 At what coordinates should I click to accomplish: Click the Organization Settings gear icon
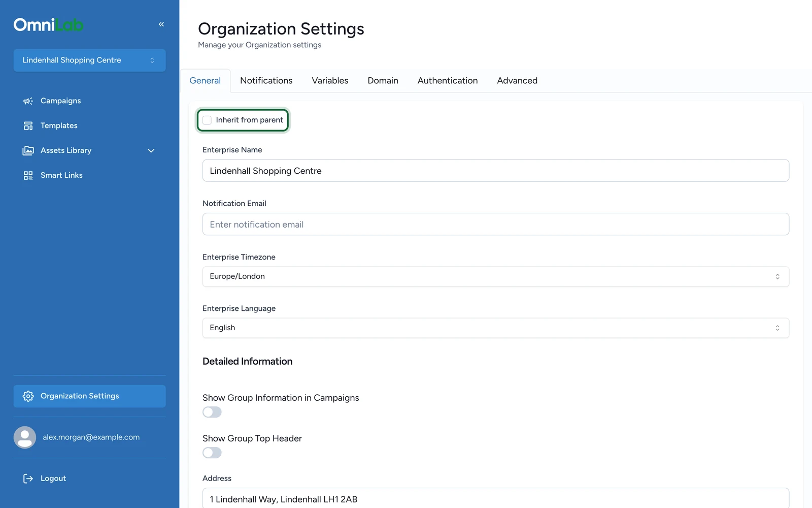pyautogui.click(x=28, y=396)
